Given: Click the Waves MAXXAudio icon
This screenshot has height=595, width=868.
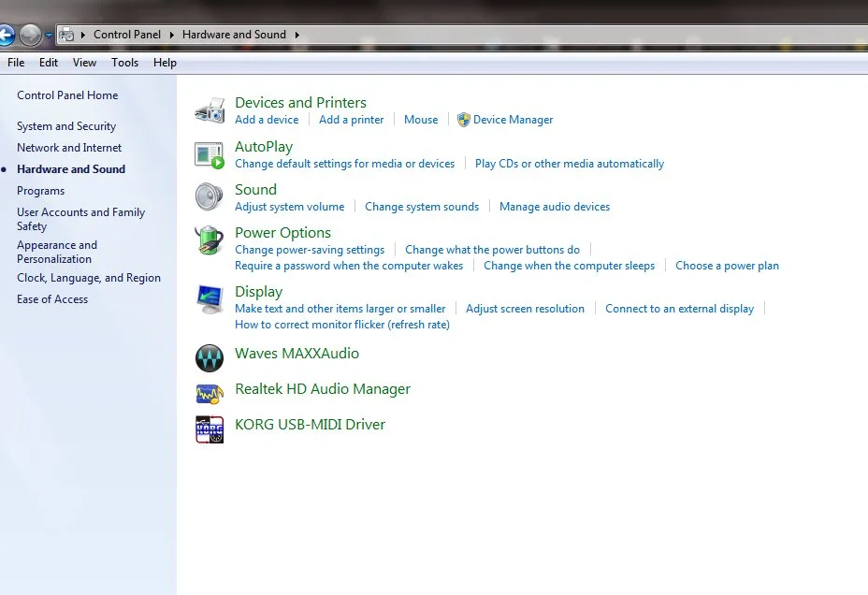Looking at the screenshot, I should [210, 357].
